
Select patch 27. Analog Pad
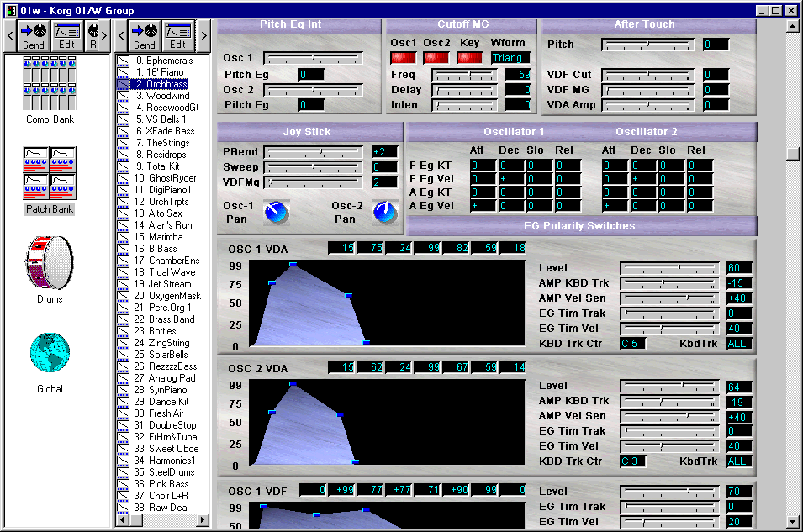pyautogui.click(x=165, y=378)
